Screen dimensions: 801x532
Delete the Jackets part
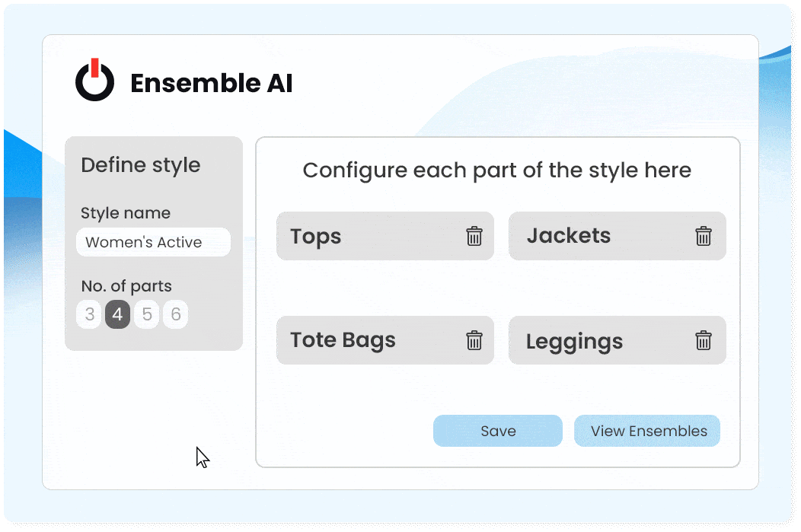pyautogui.click(x=704, y=236)
